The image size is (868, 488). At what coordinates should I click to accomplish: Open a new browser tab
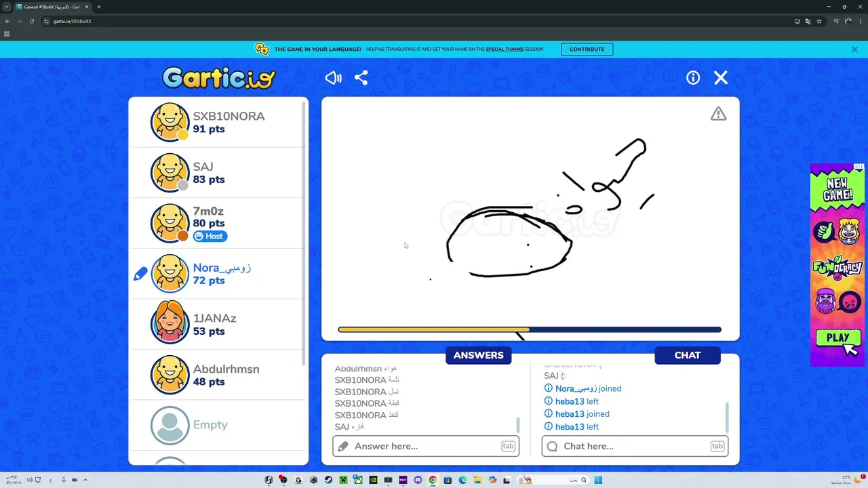pyautogui.click(x=99, y=7)
